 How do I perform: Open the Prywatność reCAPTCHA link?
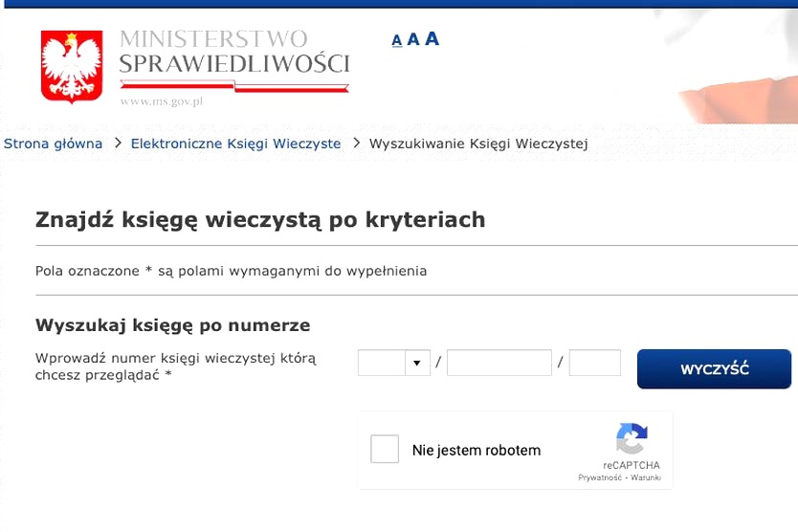pyautogui.click(x=600, y=477)
